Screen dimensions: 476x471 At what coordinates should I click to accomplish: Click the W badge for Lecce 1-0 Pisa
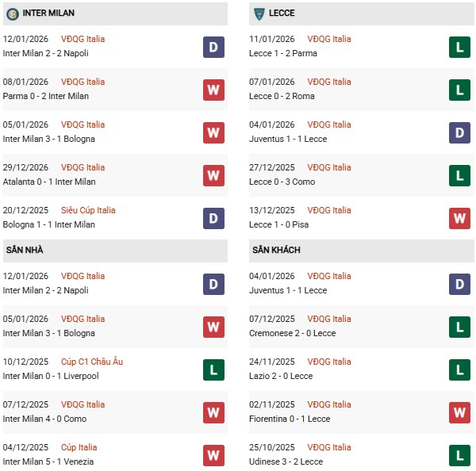[460, 218]
